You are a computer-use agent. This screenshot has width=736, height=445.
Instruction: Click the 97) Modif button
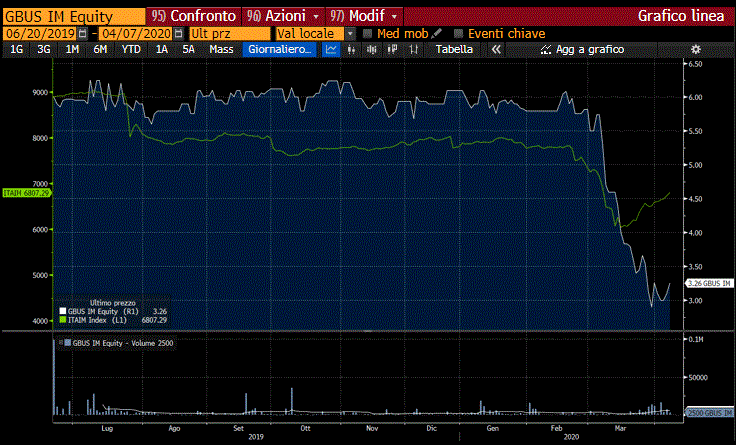pyautogui.click(x=364, y=16)
